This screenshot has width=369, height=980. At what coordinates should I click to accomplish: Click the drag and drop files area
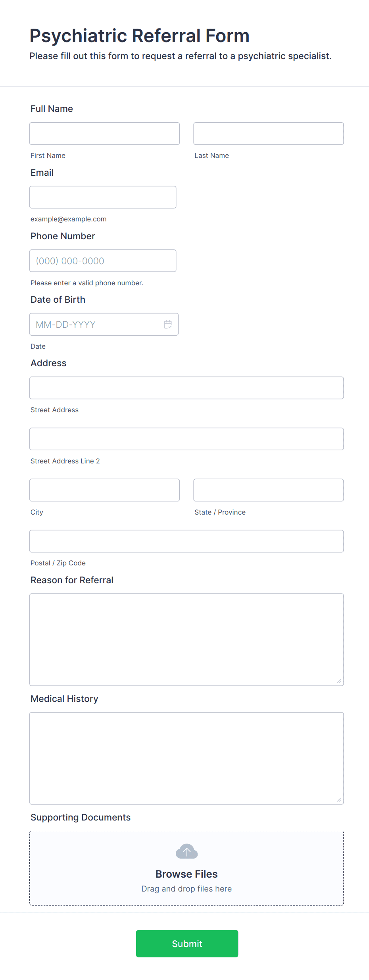tap(186, 889)
